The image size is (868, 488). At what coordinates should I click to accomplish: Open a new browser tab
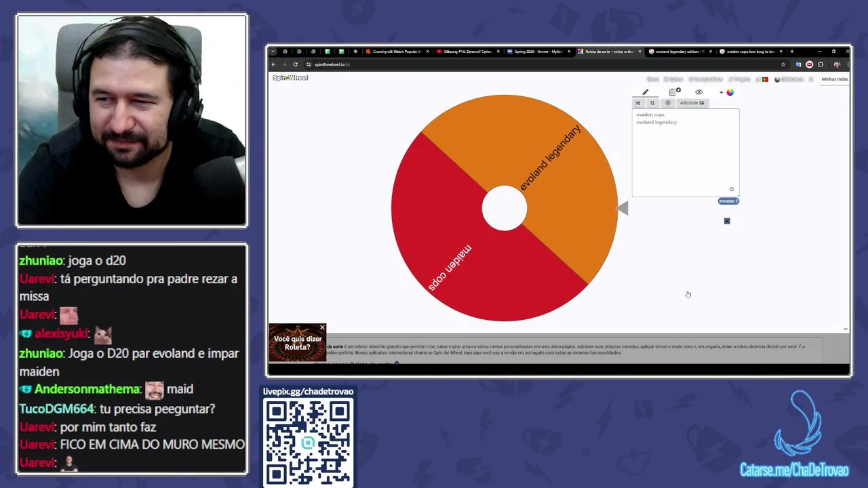791,52
